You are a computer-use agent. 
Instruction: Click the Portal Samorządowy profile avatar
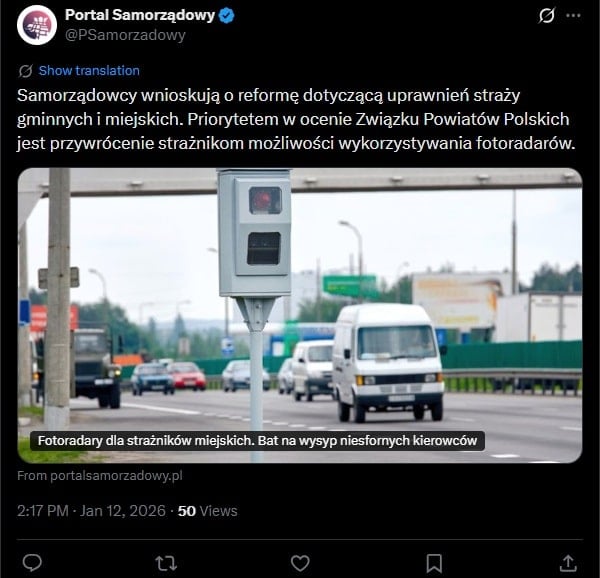coord(37,25)
